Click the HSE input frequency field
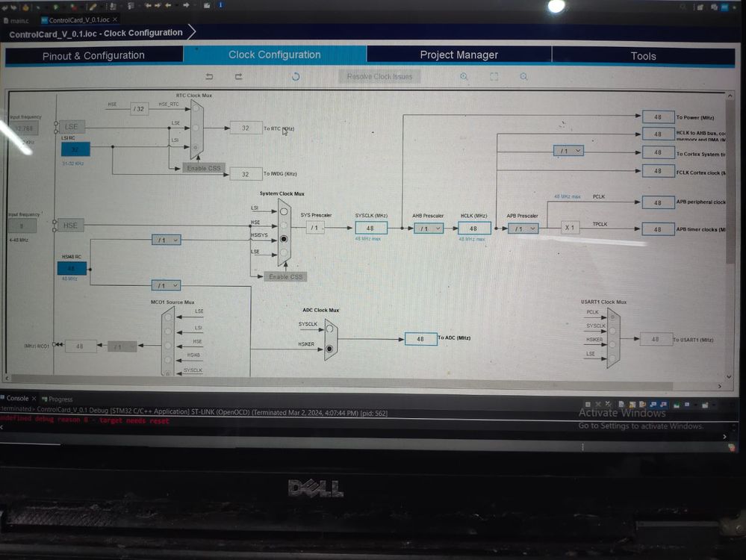The width and height of the screenshot is (746, 560). tap(22, 225)
